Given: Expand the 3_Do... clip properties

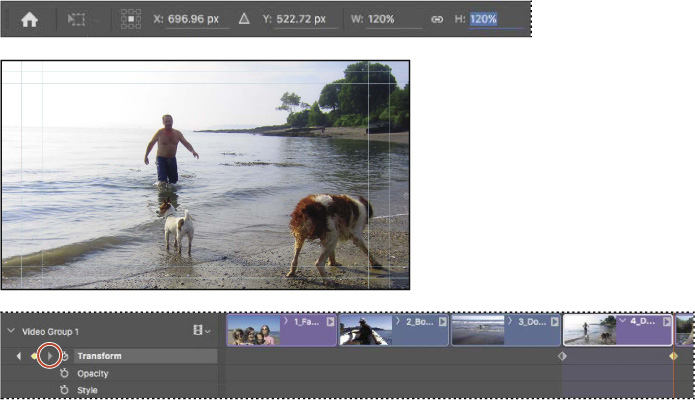Looking at the screenshot, I should coord(511,321).
